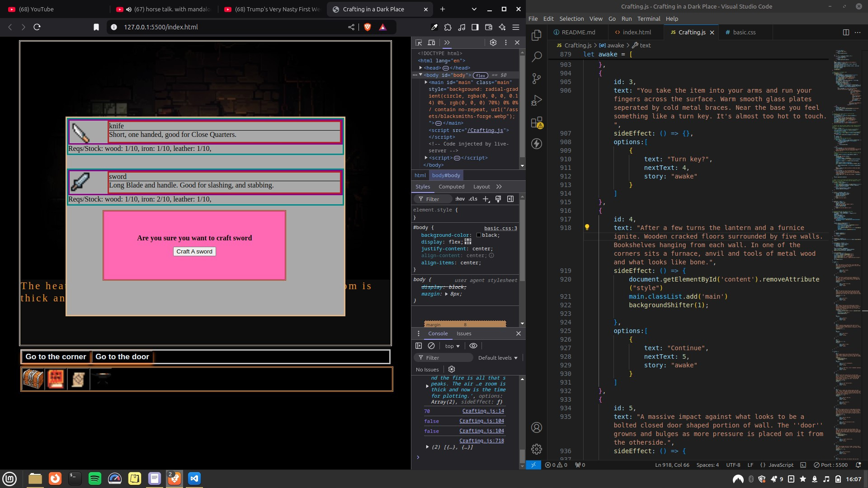Open flexbox editor icon beside display flex

pyautogui.click(x=468, y=242)
